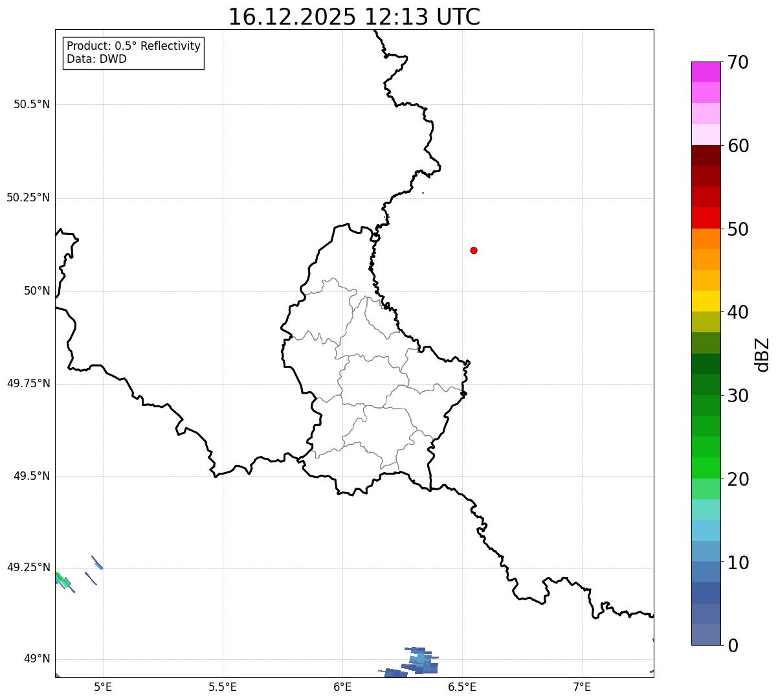Click the 49.75°N latitude label

[28, 383]
